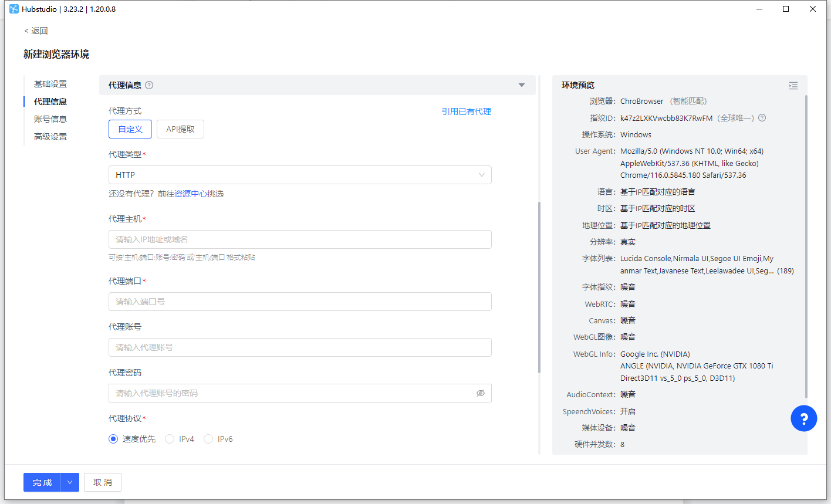
Task: Focus the 代理账号 input field
Action: [x=300, y=347]
